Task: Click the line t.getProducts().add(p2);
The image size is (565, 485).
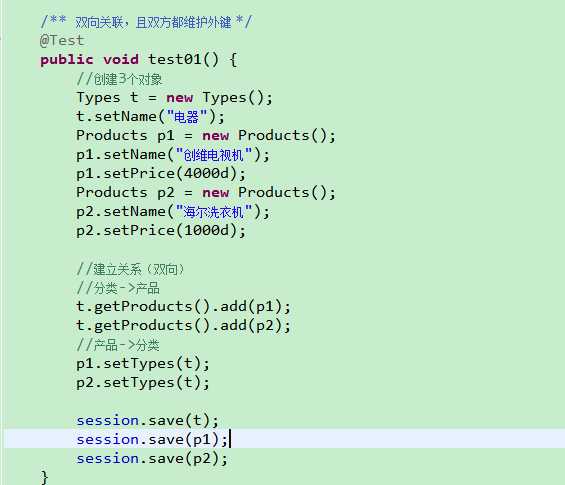Action: (x=183, y=326)
